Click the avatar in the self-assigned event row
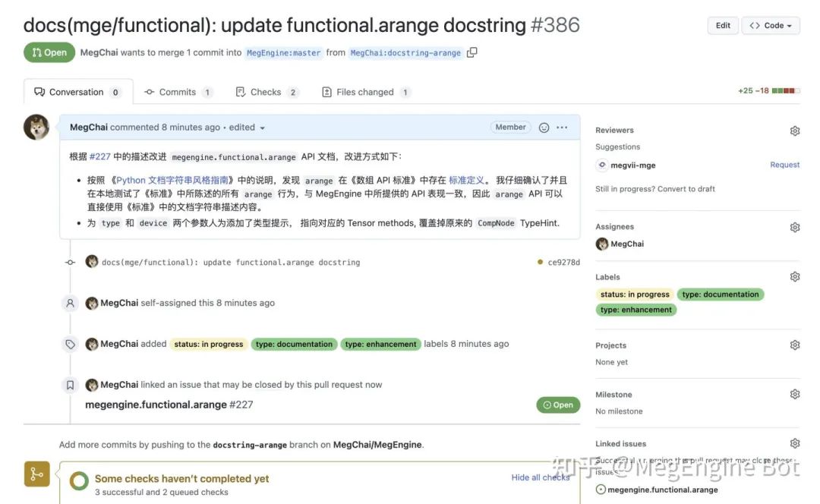The height and width of the screenshot is (504, 820). tap(92, 303)
